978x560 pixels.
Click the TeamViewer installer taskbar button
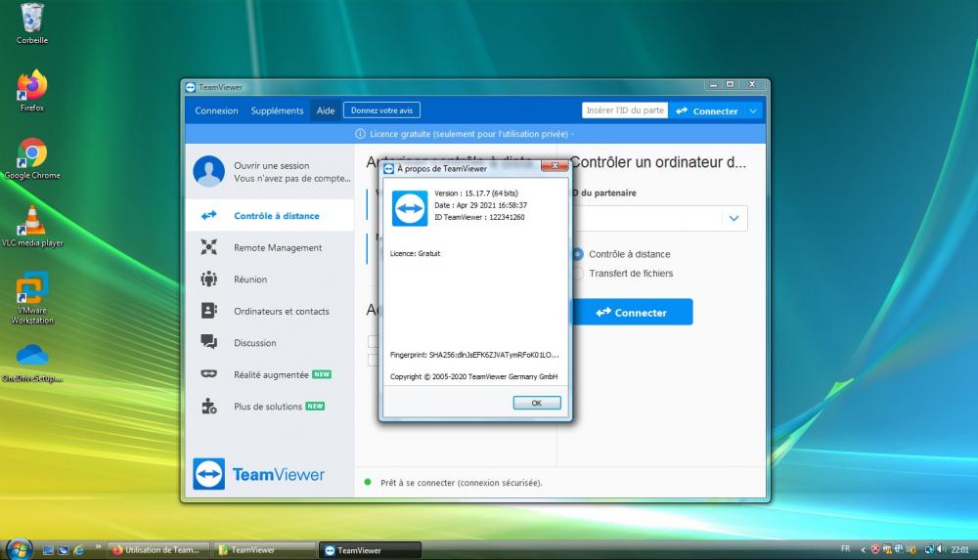[264, 550]
